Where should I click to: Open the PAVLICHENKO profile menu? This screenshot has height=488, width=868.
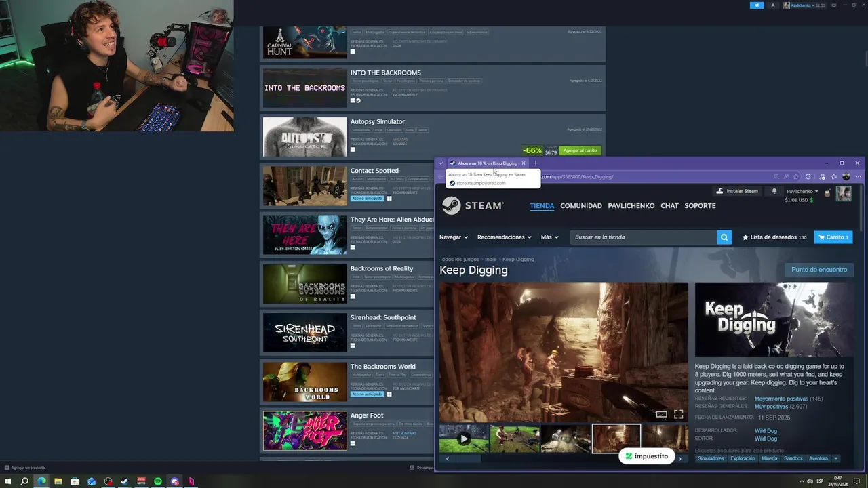coord(631,205)
